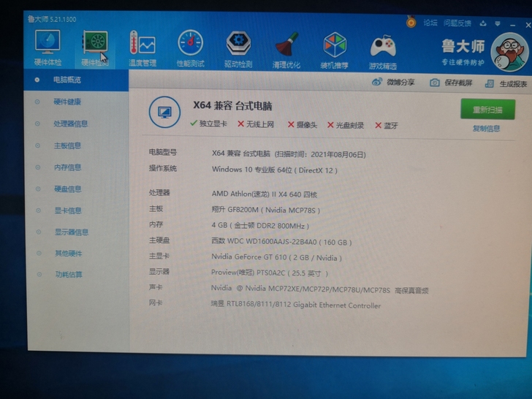Click 西数 WDC WD1600AAJS disk text

coord(281,242)
